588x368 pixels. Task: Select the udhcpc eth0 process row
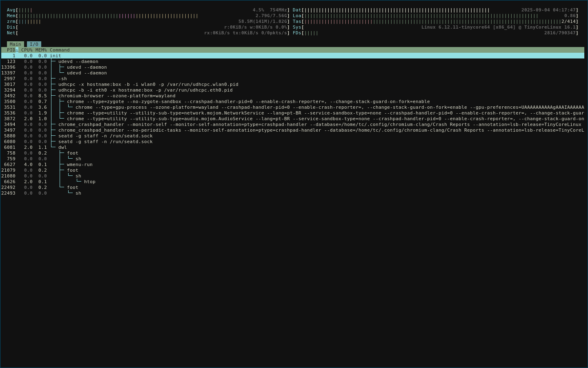293,90
